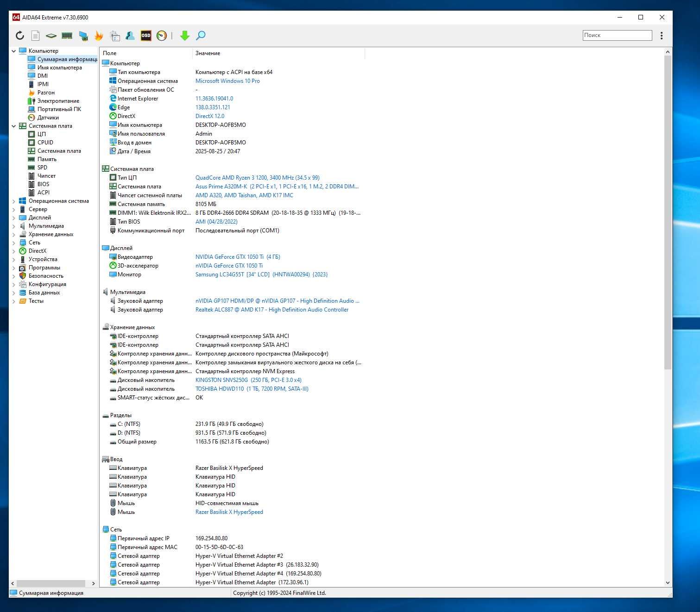Click into the Поиск search field
The height and width of the screenshot is (612, 700).
617,35
